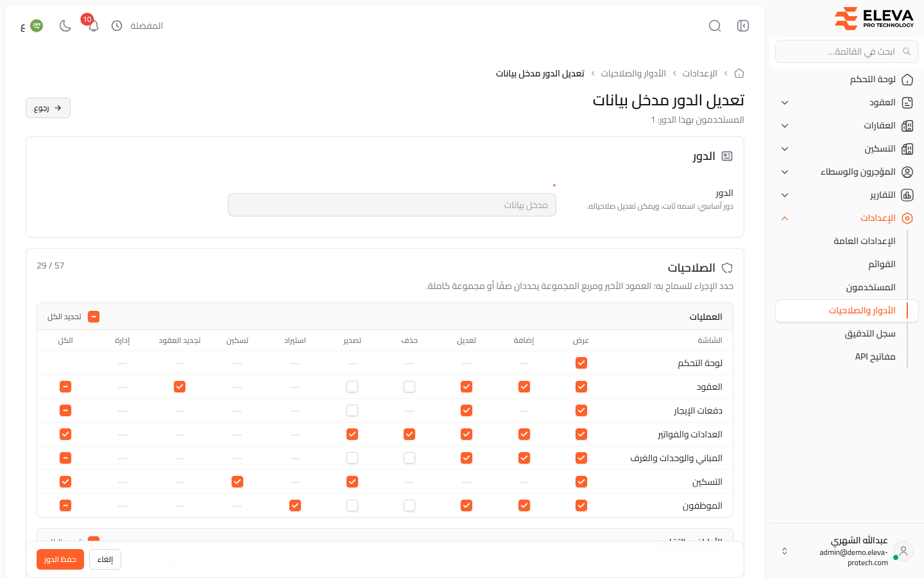
Task: Click رجوع back button
Action: click(48, 108)
